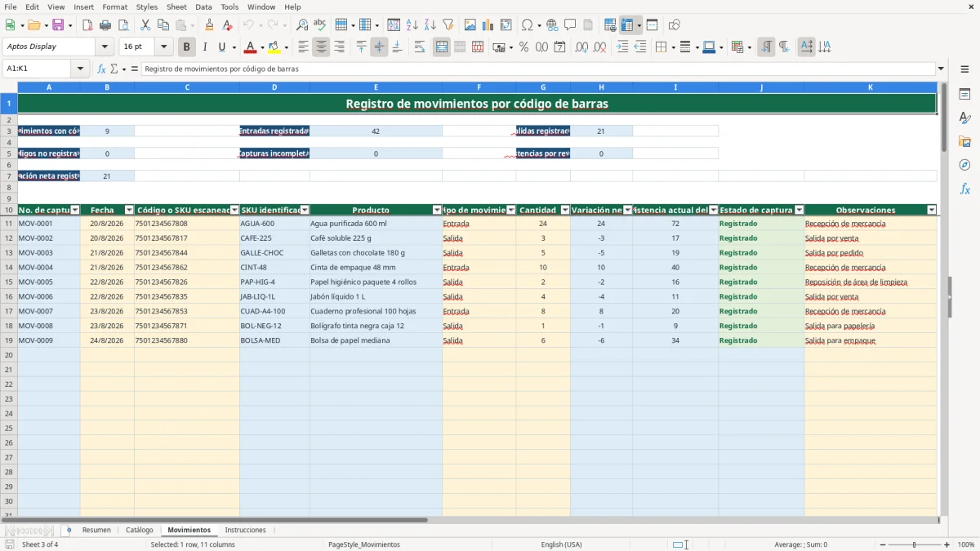Screen dimensions: 980x551
Task: Click the Clone Formatting paintbrush icon
Action: coord(209,25)
